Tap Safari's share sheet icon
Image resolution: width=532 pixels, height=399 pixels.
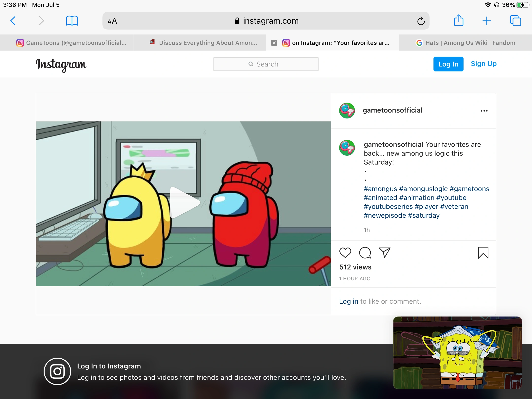tap(459, 21)
